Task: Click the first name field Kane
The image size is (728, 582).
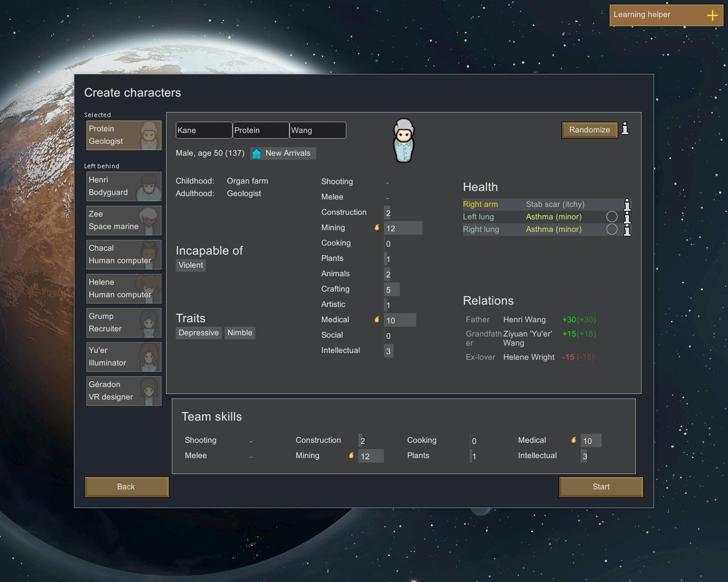Action: [x=204, y=130]
